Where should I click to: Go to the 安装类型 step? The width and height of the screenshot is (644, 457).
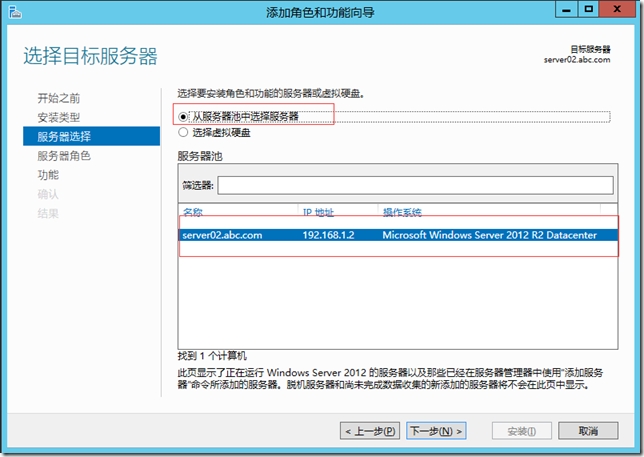(59, 117)
